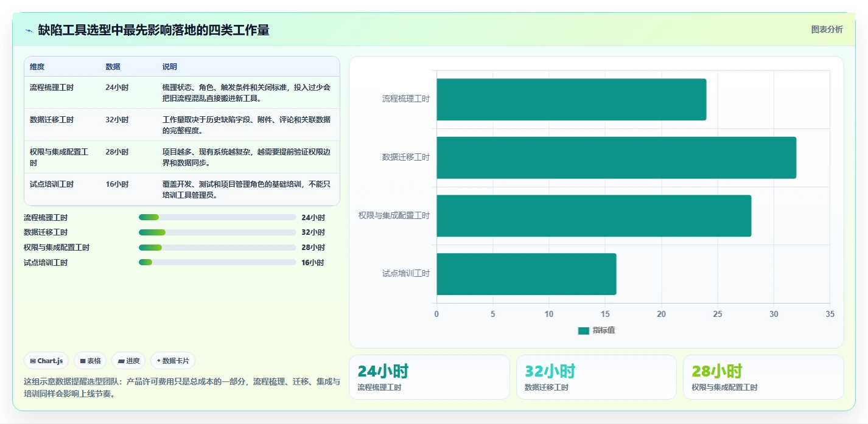This screenshot has height=424, width=868.
Task: Click the x-axis tick value 35
Action: 830,315
